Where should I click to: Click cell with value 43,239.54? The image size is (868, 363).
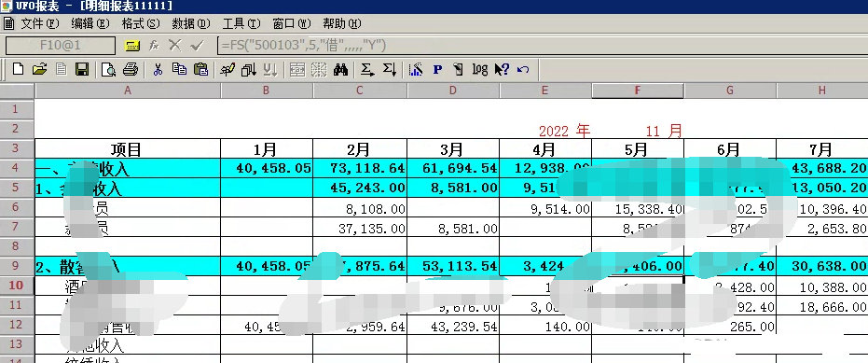453,327
